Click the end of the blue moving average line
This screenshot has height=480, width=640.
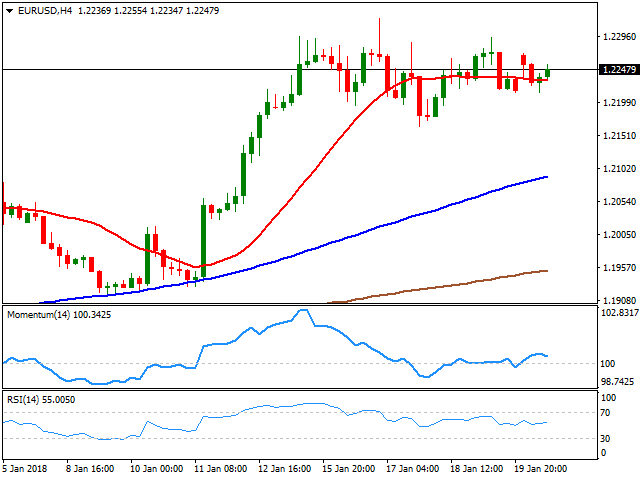[x=547, y=177]
